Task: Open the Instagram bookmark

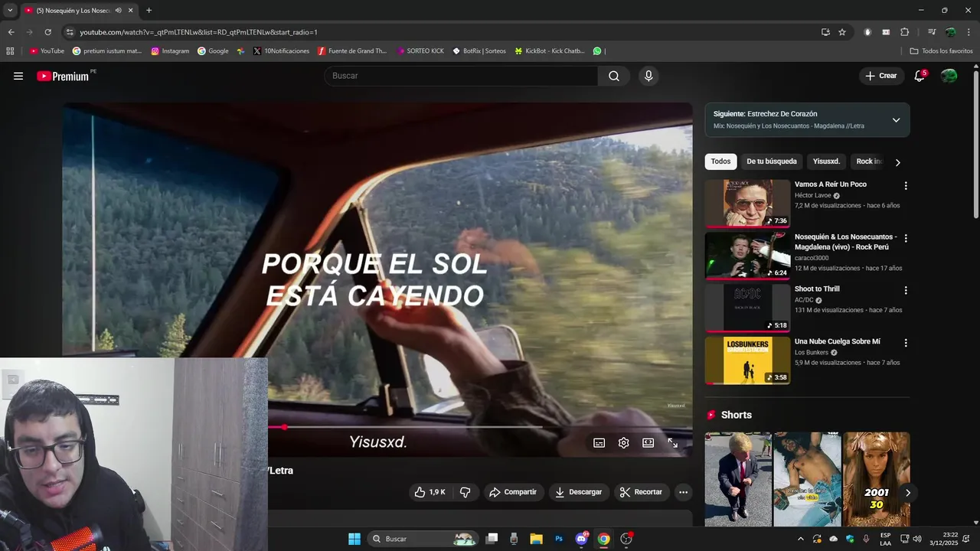Action: [x=170, y=51]
